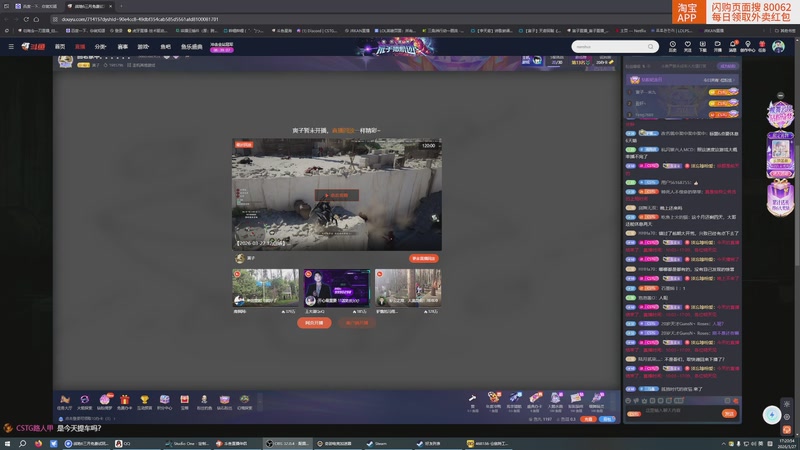Open the gold trophy activity icon
This screenshot has width=800, height=450.
[144, 402]
